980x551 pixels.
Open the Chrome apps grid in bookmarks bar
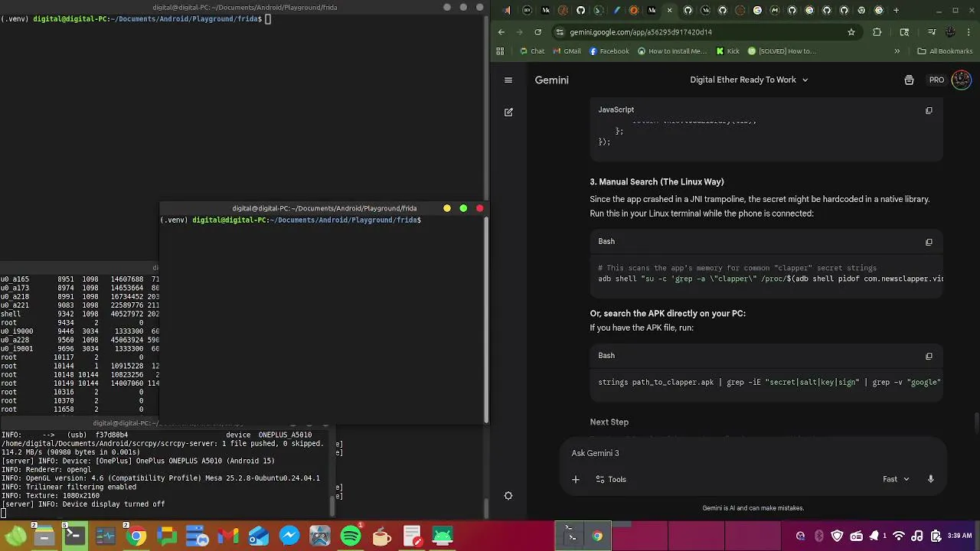pos(500,51)
